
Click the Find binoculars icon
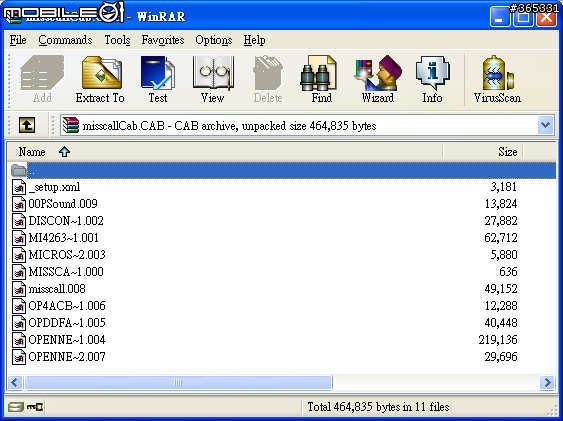pos(318,73)
